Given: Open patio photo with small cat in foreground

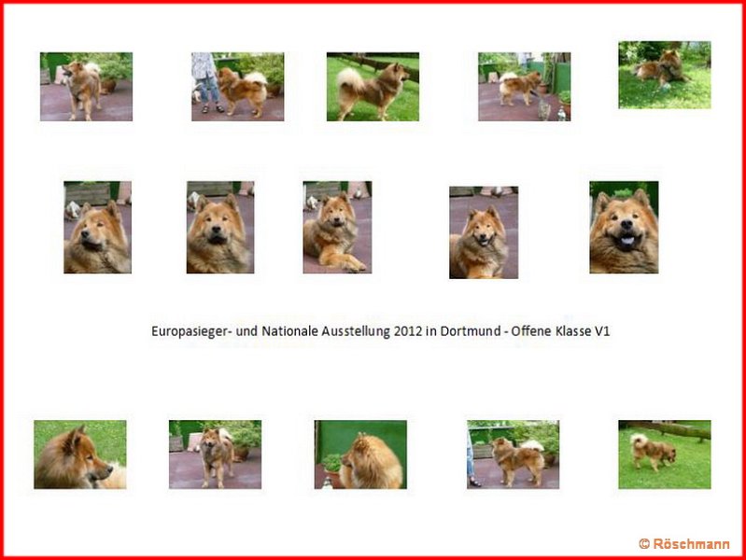Looking at the screenshot, I should 525,87.
